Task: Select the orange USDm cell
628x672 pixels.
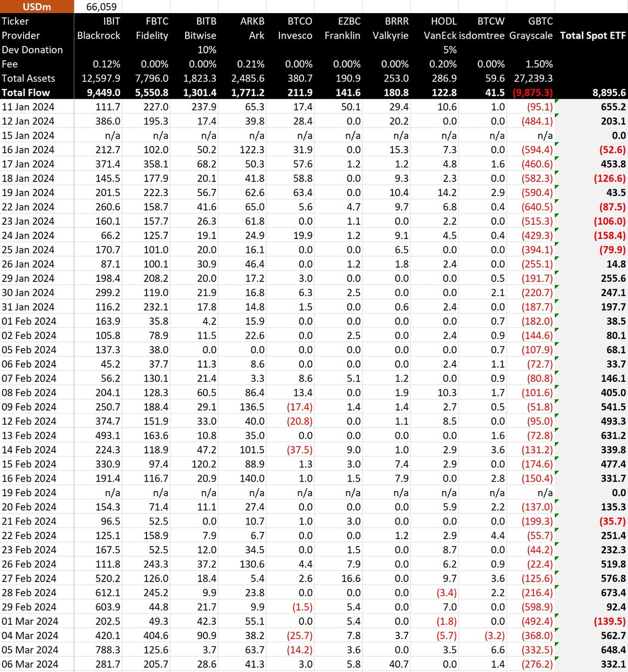Action: click(37, 7)
